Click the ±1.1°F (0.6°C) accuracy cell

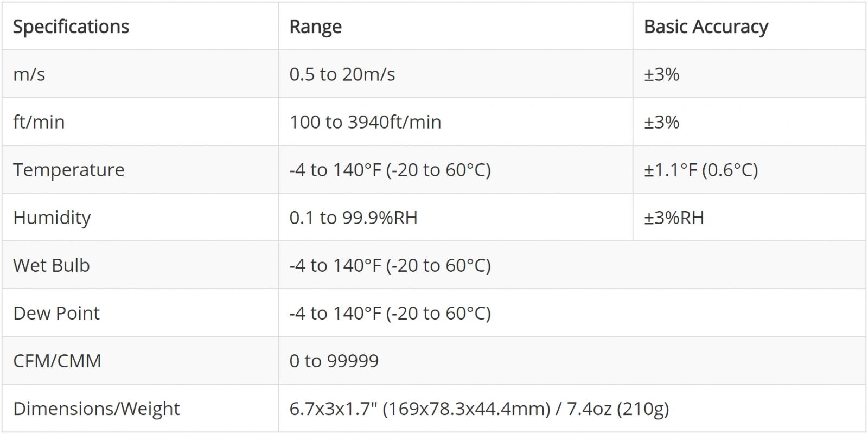pyautogui.click(x=701, y=170)
